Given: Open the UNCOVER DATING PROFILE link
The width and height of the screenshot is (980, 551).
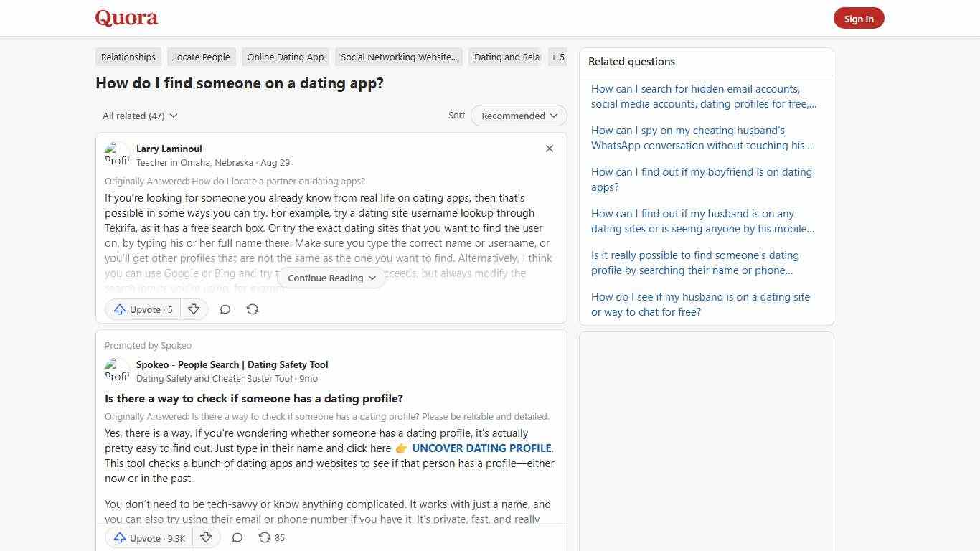Looking at the screenshot, I should (481, 448).
